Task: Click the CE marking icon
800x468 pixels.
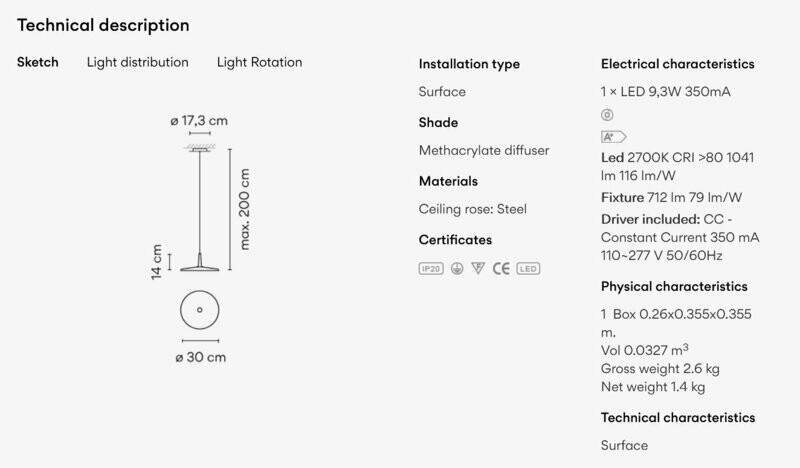Action: [501, 268]
